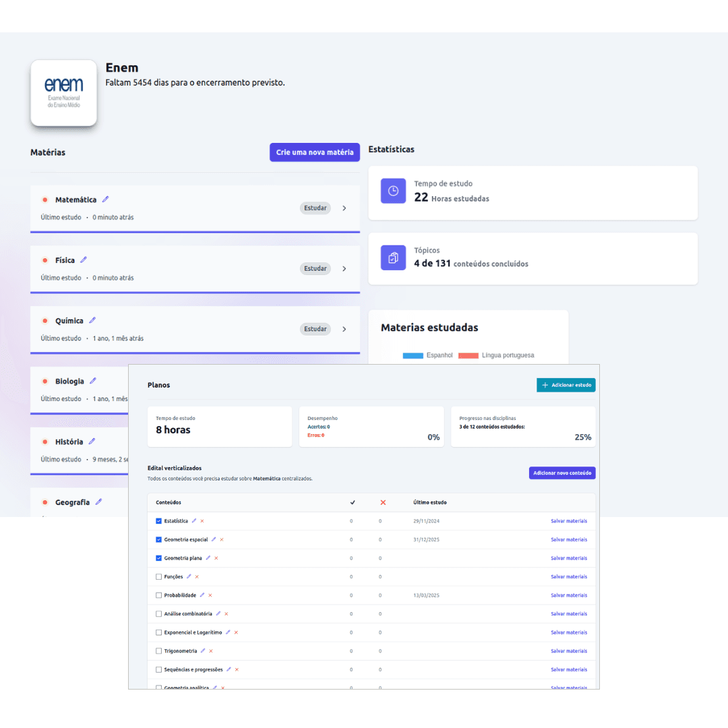Check the Funções checkbox
This screenshot has height=728, width=728.
[159, 576]
